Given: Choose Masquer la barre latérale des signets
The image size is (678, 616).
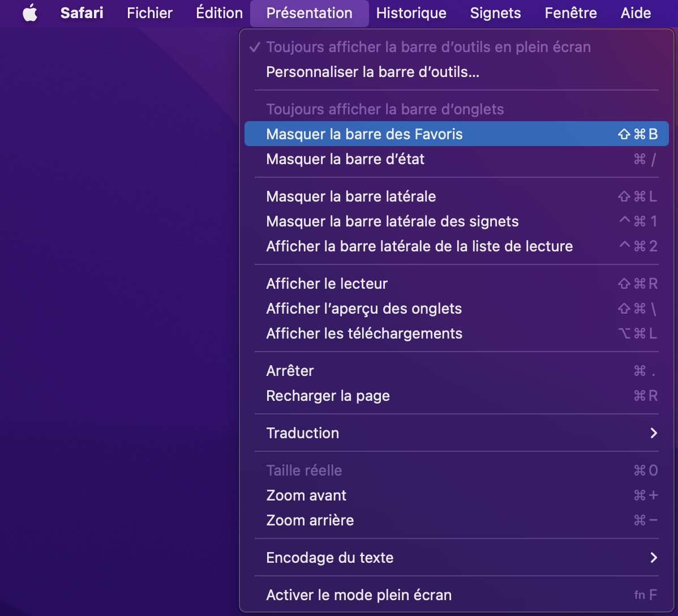Looking at the screenshot, I should [x=457, y=221].
